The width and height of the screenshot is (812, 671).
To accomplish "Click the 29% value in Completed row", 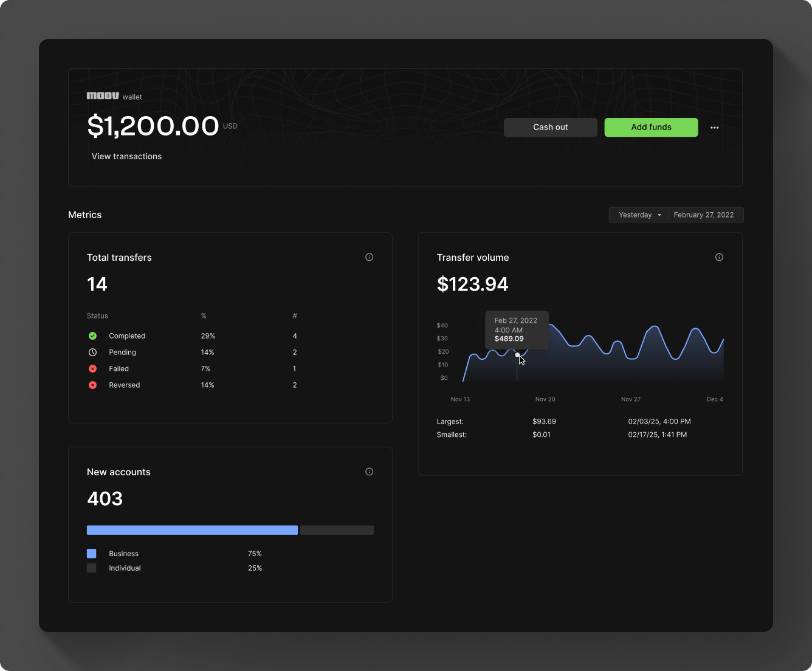I will click(208, 335).
